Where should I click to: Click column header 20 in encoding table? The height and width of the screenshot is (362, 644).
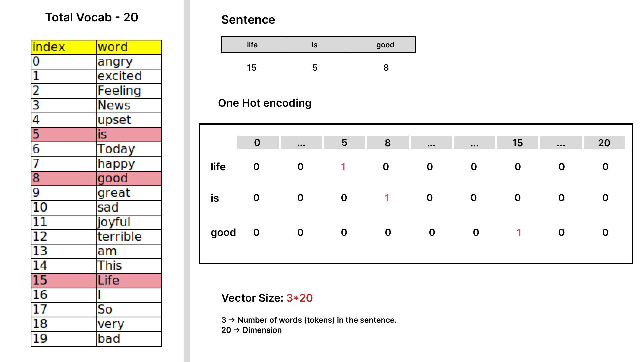point(604,143)
